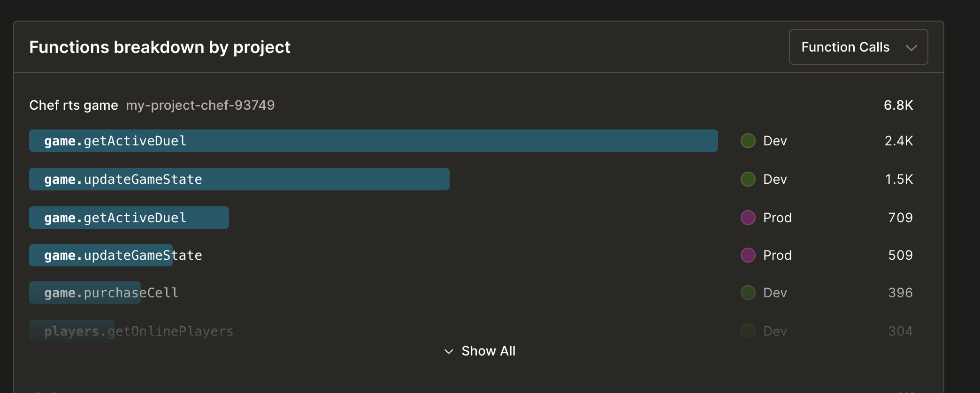Click green Dev dot for getActiveDuel 2.4K
This screenshot has width=980, height=393.
click(748, 141)
